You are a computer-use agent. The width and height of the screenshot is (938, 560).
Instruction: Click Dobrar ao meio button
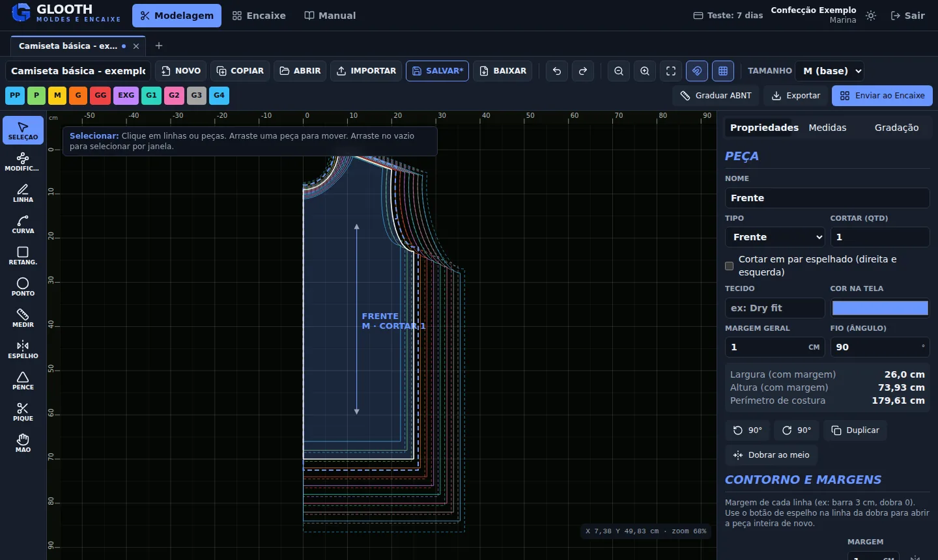coord(771,455)
